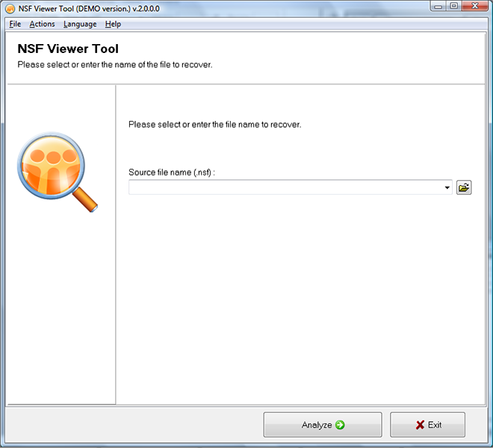Click 'Please select or enter the file name to recover.' text
The width and height of the screenshot is (493, 448).
(x=214, y=125)
